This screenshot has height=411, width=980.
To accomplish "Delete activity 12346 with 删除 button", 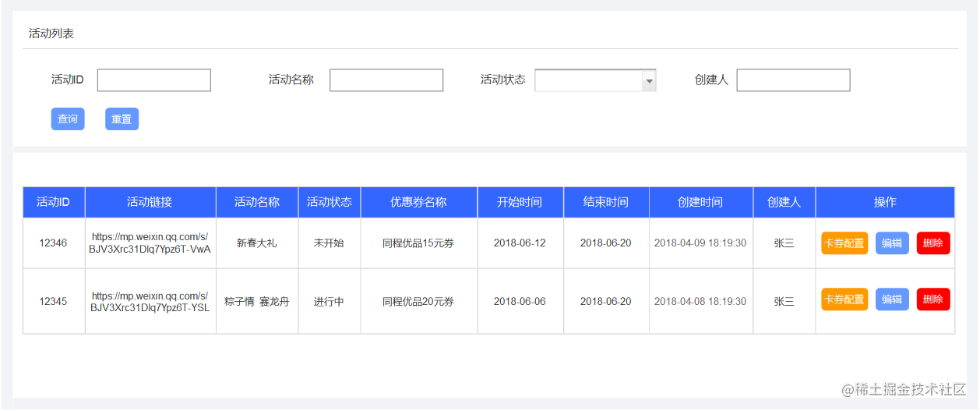I will 933,243.
